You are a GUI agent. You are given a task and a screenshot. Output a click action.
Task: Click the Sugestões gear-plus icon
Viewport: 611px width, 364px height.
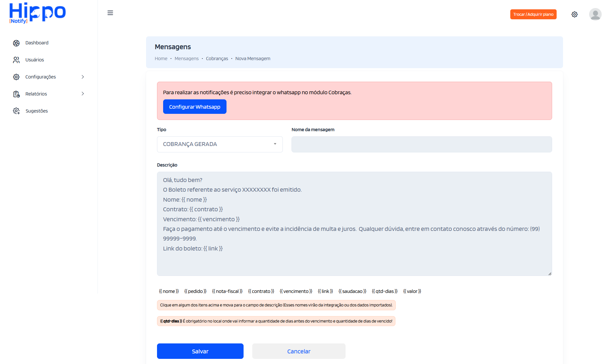pyautogui.click(x=16, y=111)
